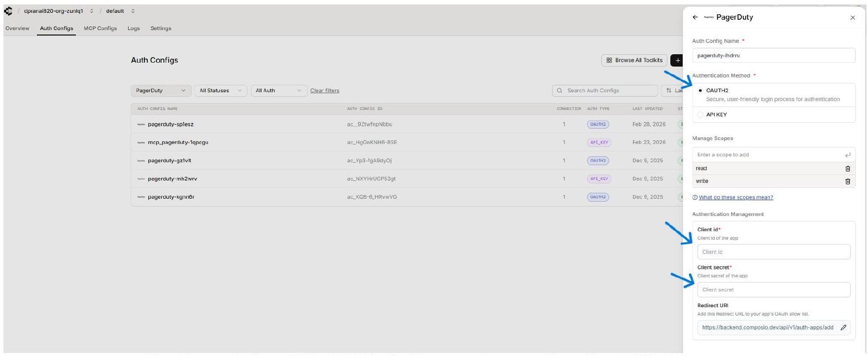Delete the write scope
868x356 pixels.
848,181
